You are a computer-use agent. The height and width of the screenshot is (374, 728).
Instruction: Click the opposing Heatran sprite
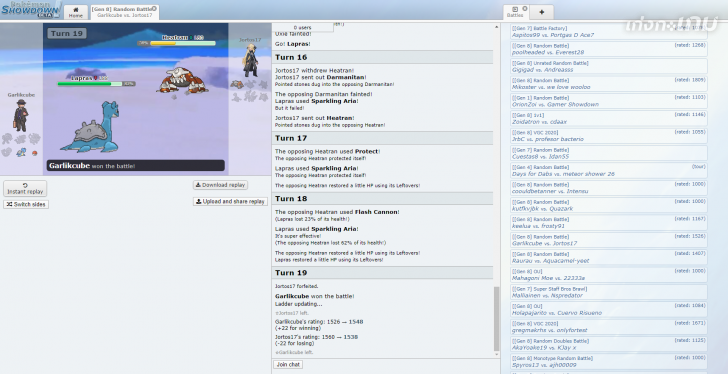[182, 81]
